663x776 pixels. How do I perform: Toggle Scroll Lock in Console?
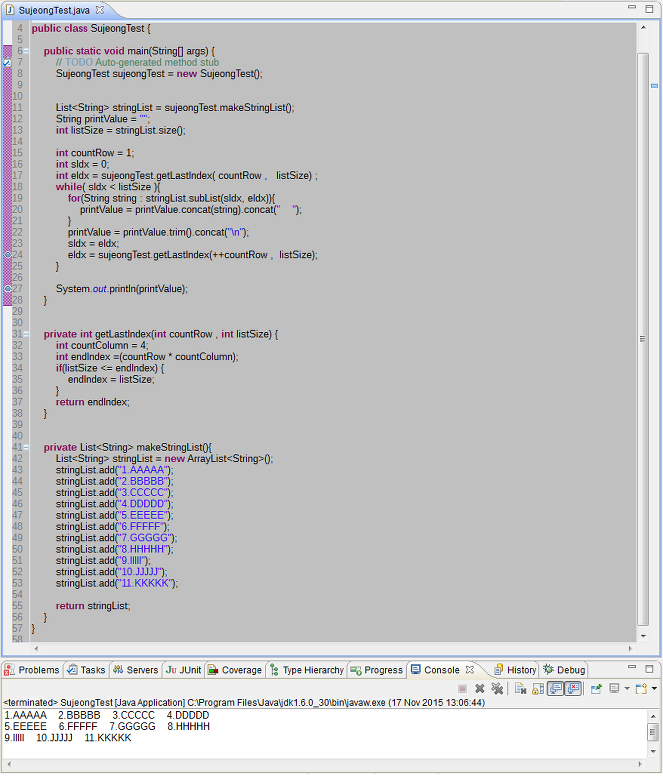coord(538,688)
